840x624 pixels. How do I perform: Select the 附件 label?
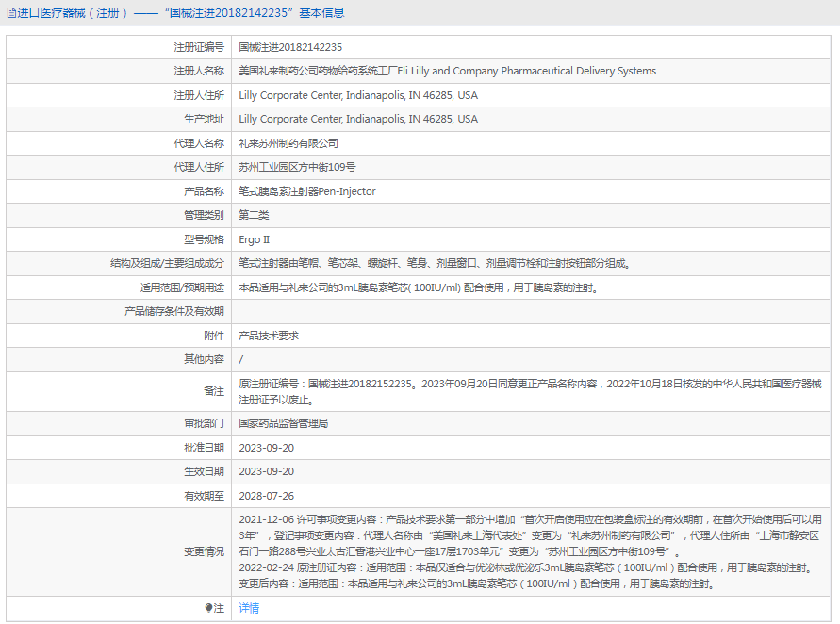(214, 336)
